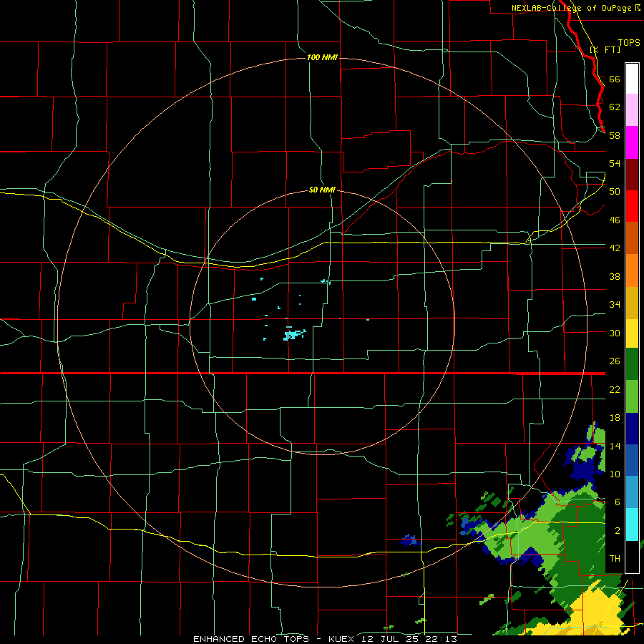Click the 66 legend value
The image size is (644, 644).
click(615, 79)
